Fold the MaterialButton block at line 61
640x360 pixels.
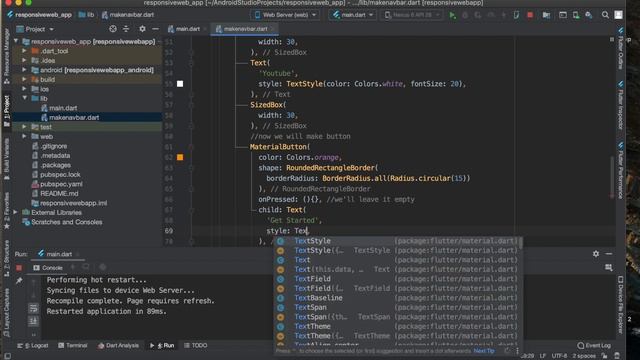coord(191,147)
